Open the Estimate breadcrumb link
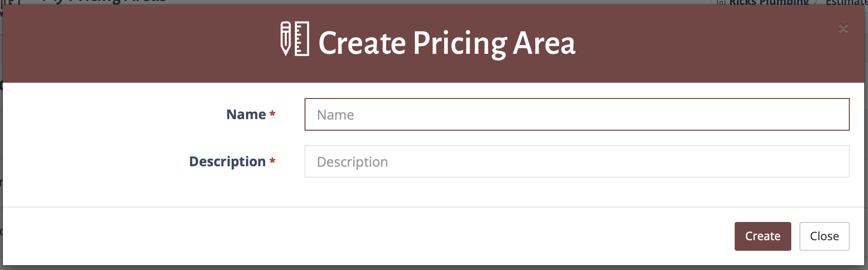This screenshot has width=868, height=270. (846, 2)
